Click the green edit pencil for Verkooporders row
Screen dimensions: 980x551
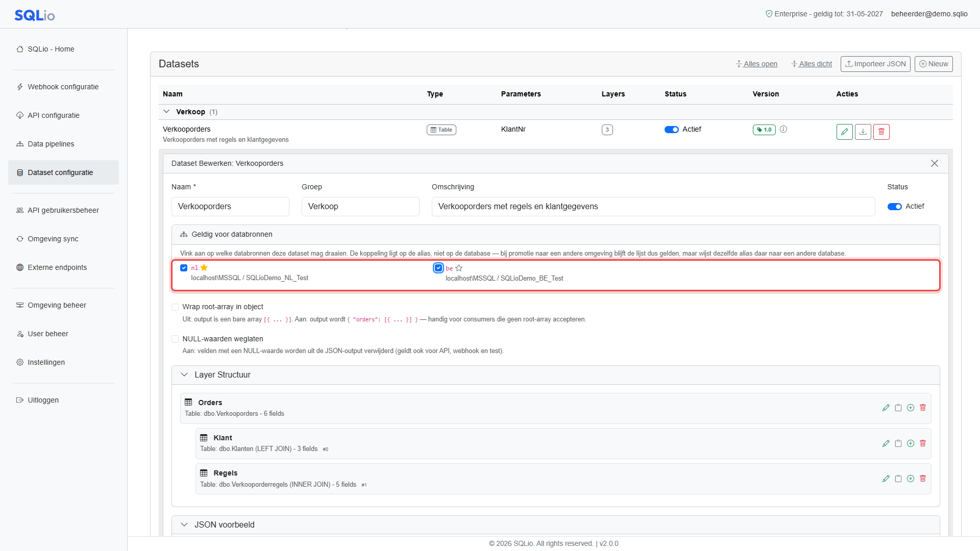click(844, 132)
